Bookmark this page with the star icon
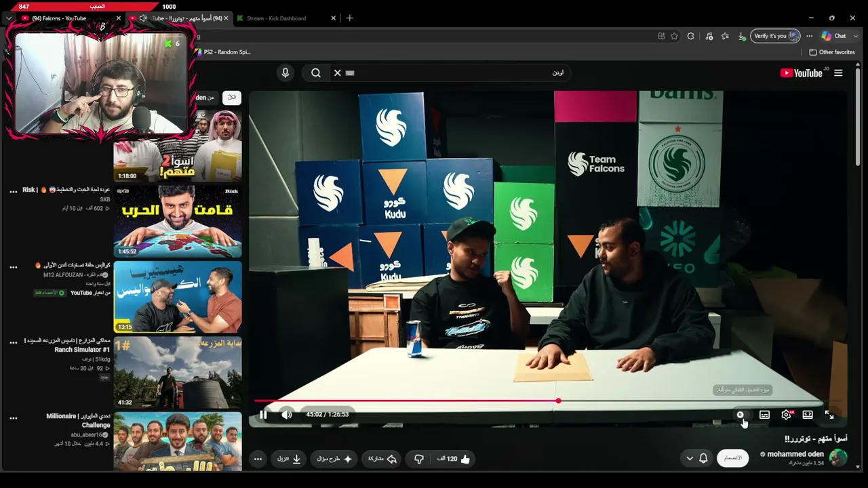Screen dimensions: 868x488 pyautogui.click(x=674, y=36)
